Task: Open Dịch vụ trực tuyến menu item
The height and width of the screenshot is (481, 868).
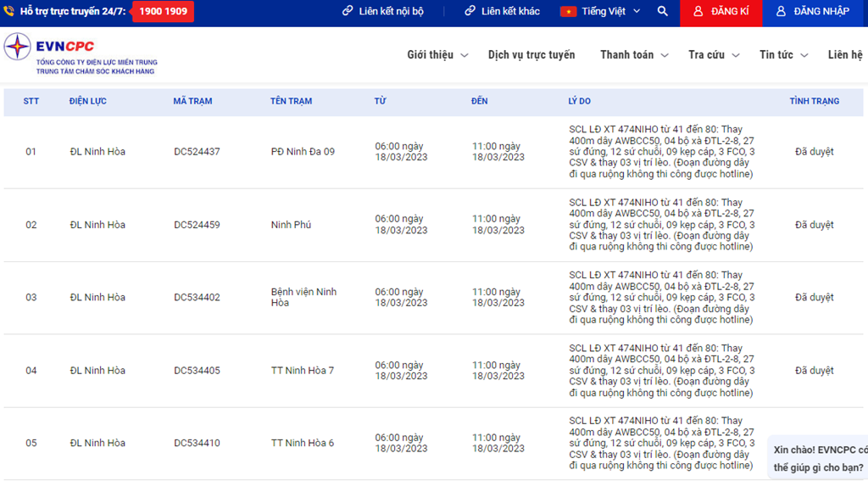Action: tap(531, 55)
